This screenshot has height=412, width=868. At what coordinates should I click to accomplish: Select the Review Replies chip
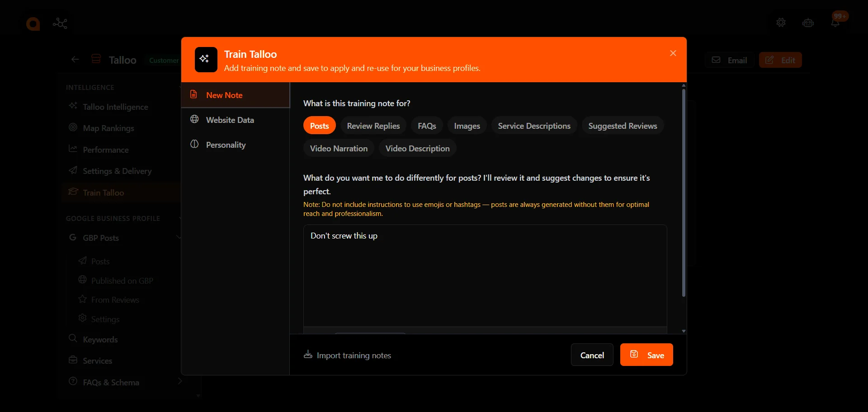tap(373, 126)
